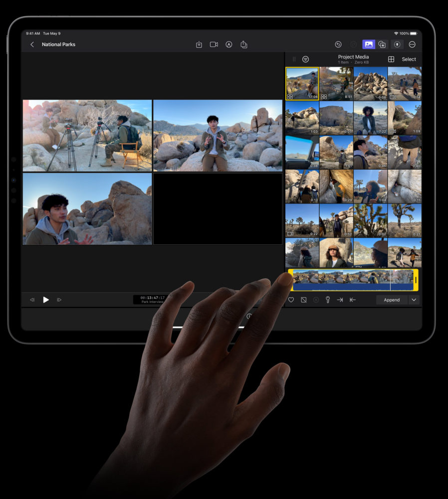Select the close-up side angle
Viewport: 448px width, 499px height.
click(x=87, y=209)
